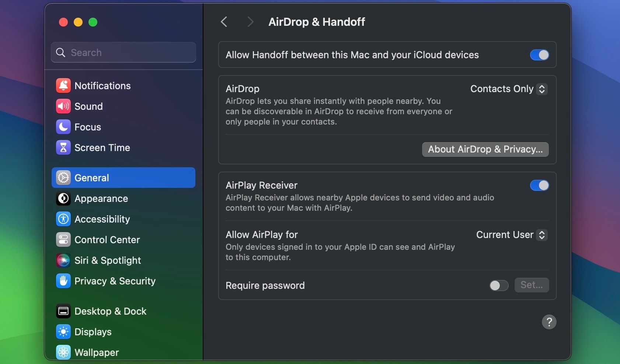Enable Require password for AirPlay

click(x=498, y=286)
